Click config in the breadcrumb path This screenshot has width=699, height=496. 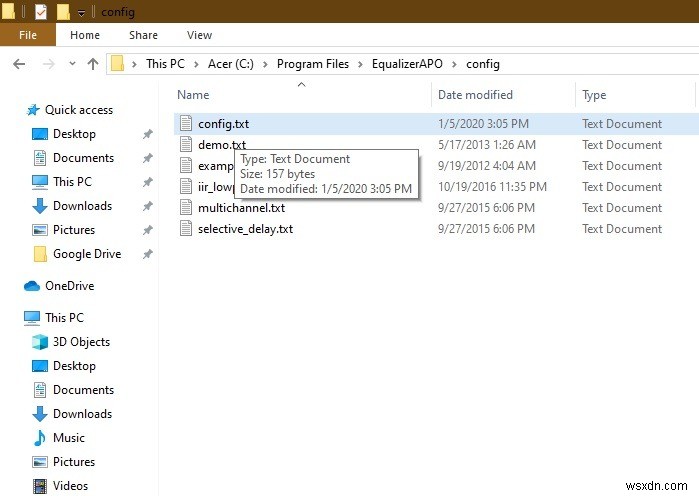(482, 64)
